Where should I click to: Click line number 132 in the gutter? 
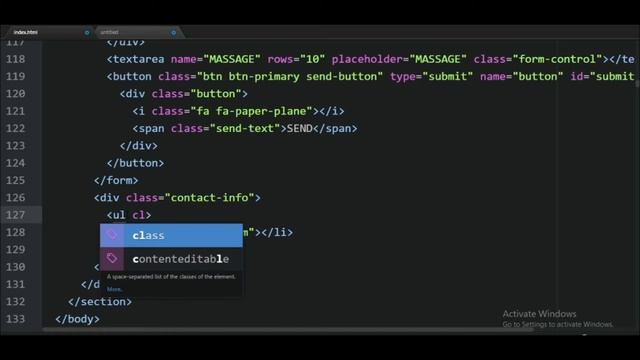tap(16, 302)
